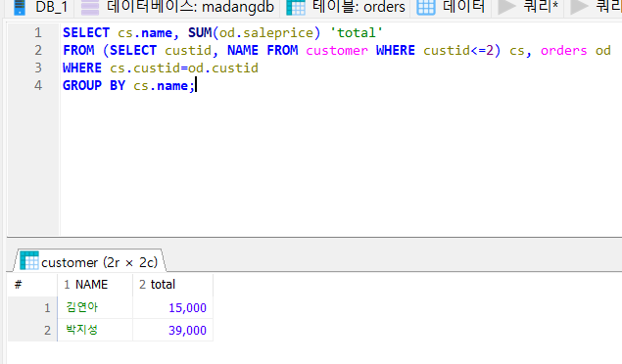Screen dimensions: 622x364
Task: Click the word customer in the subquery
Action: (x=337, y=50)
